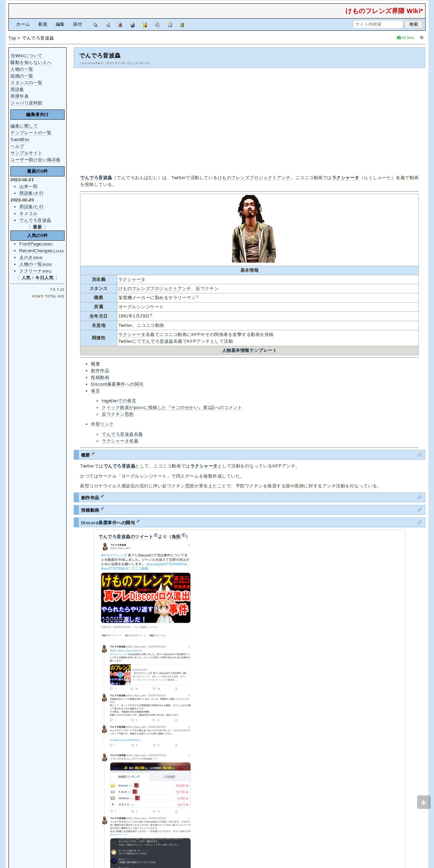Screen dimensions: 434x868
Task: Jump to togetterでの発言 in contents list
Action: point(119,401)
